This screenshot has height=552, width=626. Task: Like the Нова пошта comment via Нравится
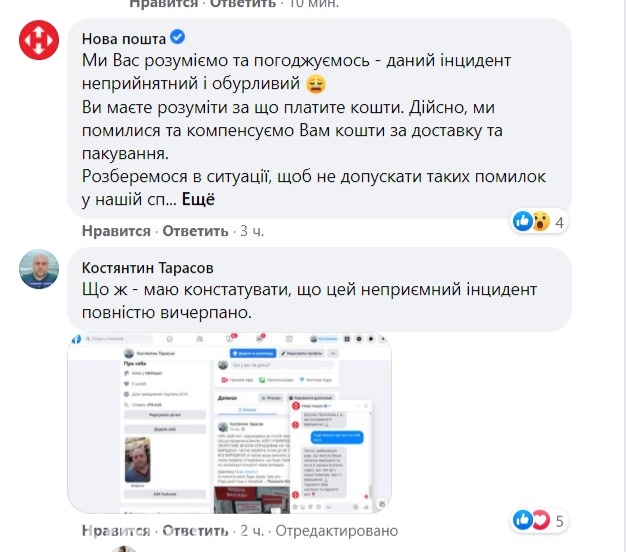coord(116,231)
